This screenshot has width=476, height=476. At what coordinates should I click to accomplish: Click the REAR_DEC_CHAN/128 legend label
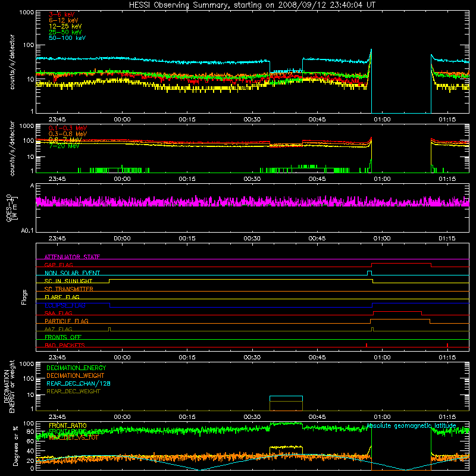pos(79,383)
